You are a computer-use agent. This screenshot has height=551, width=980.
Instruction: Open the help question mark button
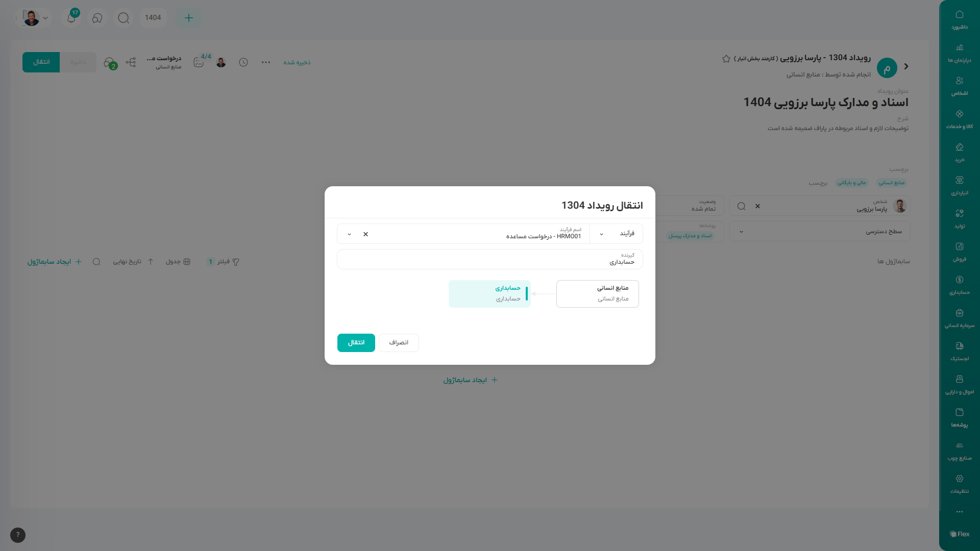pyautogui.click(x=18, y=535)
